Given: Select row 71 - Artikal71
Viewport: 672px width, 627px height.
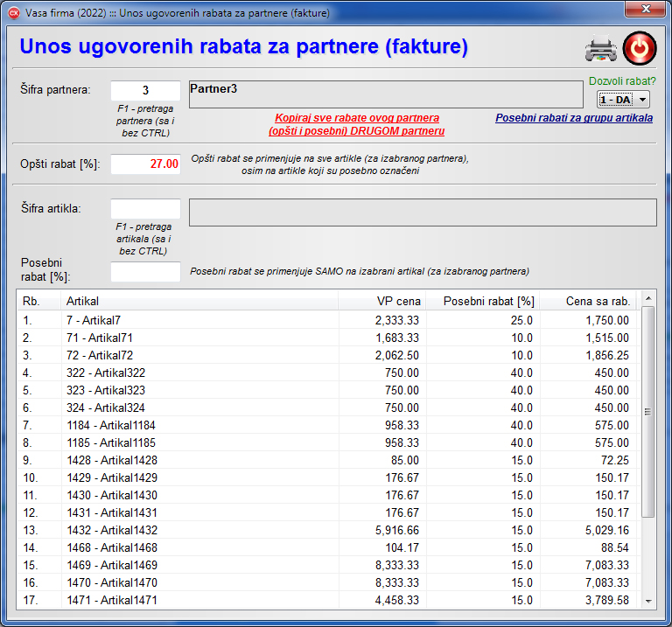Looking at the screenshot, I should 329,338.
